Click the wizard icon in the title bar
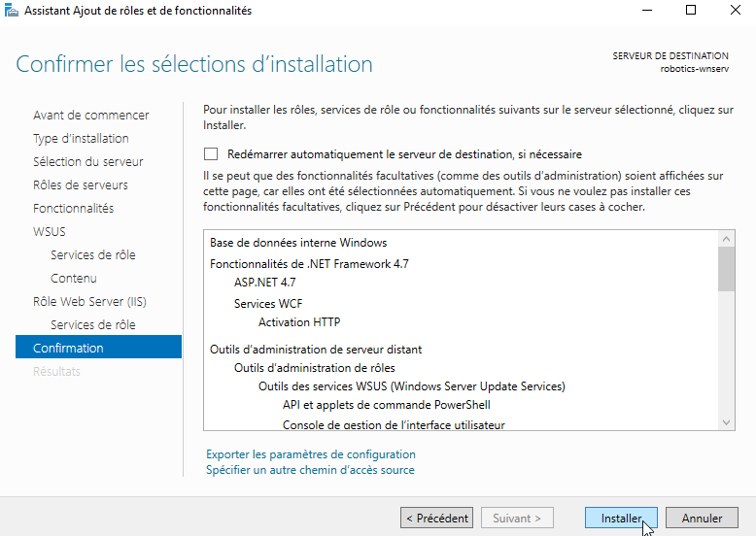Screen dimensions: 756x536 [11, 10]
